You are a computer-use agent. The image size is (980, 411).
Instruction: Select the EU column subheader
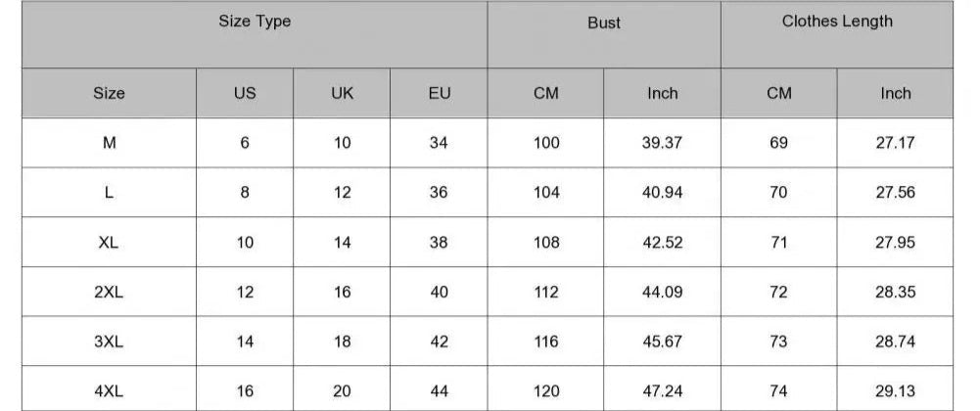[439, 93]
